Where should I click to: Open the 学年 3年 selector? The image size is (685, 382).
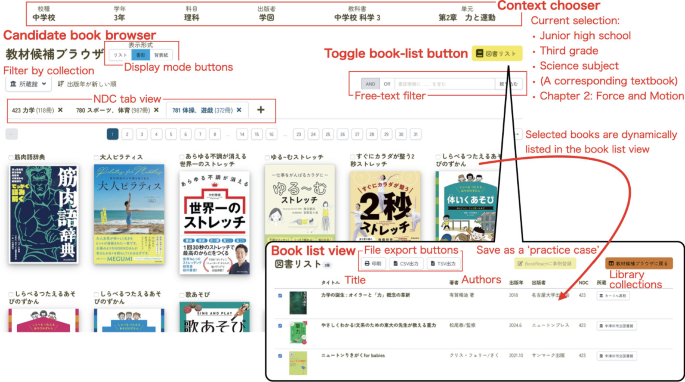click(119, 14)
